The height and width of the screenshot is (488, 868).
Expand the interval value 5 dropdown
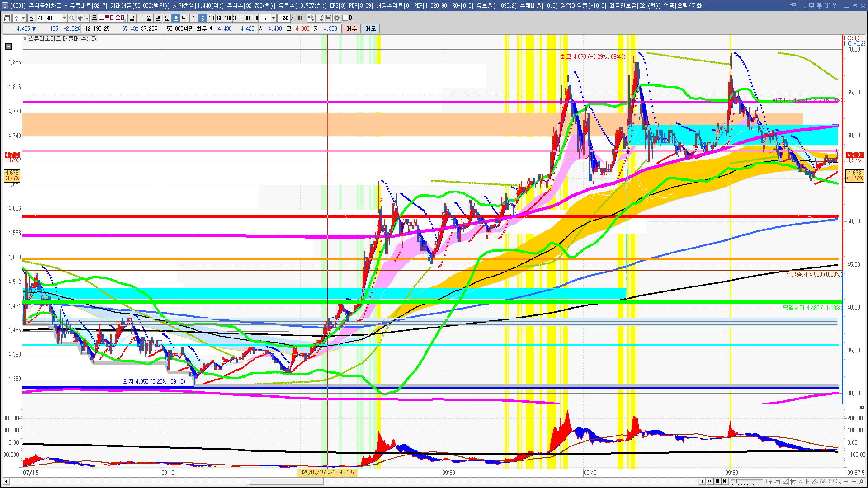[x=273, y=18]
